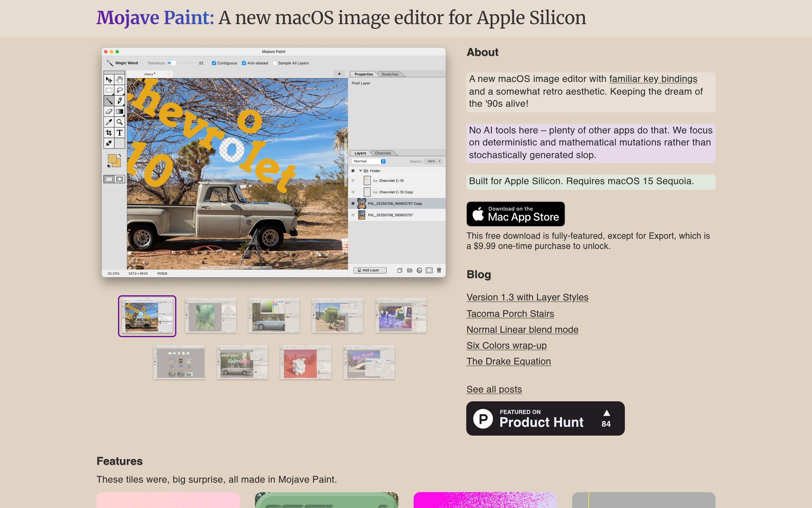Click the foreground color swatch

click(112, 158)
